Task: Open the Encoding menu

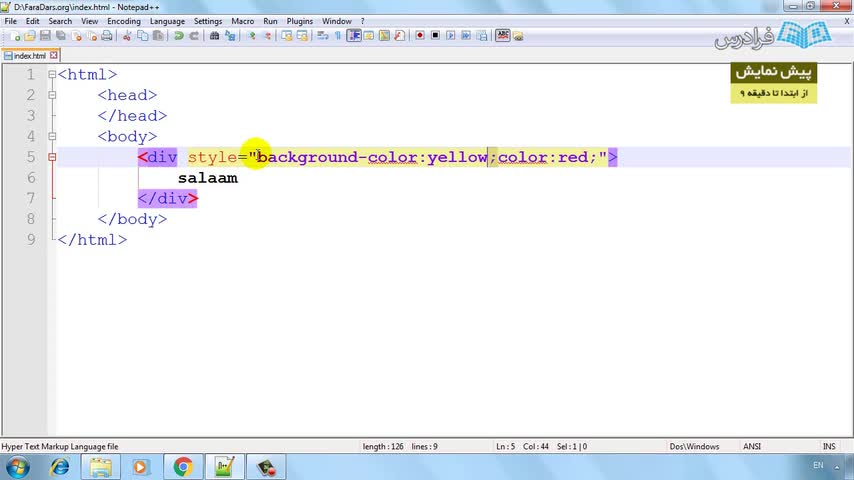Action: [124, 21]
